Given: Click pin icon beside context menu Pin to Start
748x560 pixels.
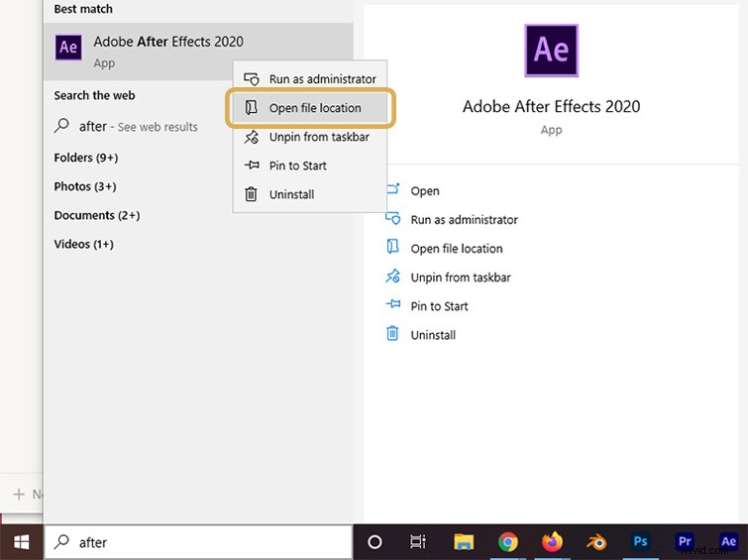Looking at the screenshot, I should (x=252, y=166).
